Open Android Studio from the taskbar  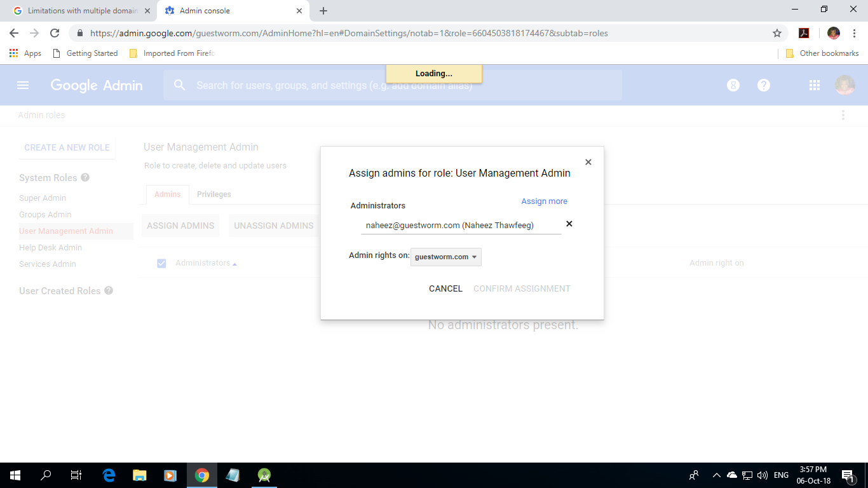point(264,475)
